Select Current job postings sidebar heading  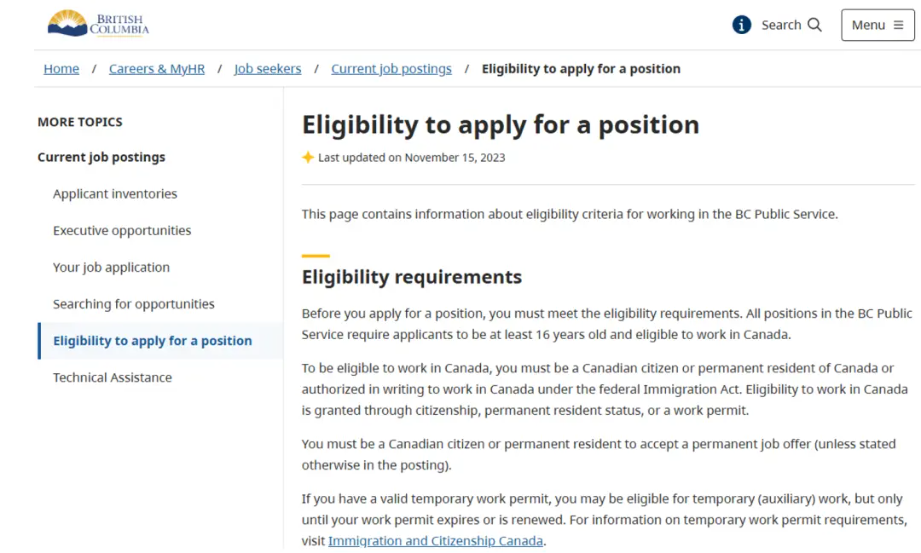[102, 157]
